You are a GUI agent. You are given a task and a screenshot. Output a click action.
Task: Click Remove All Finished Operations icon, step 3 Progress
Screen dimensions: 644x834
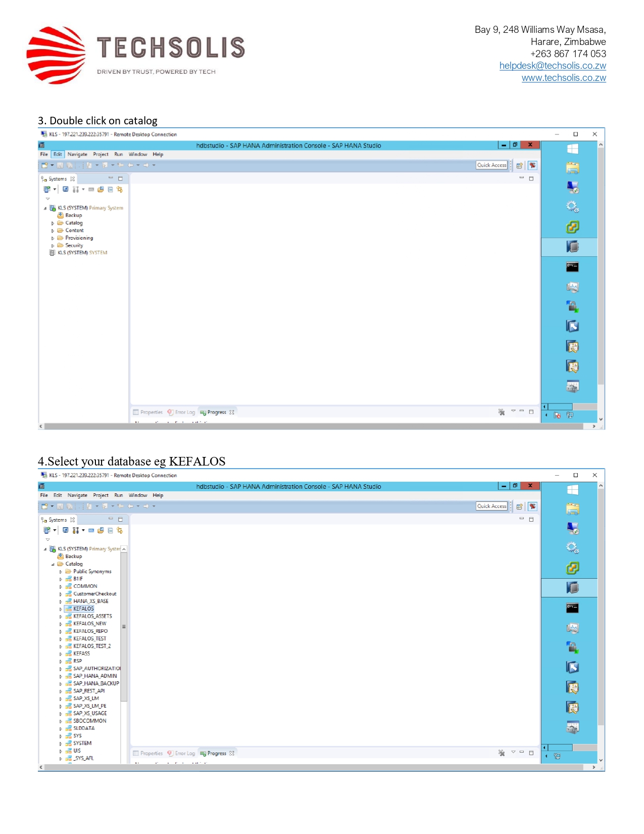(x=502, y=412)
